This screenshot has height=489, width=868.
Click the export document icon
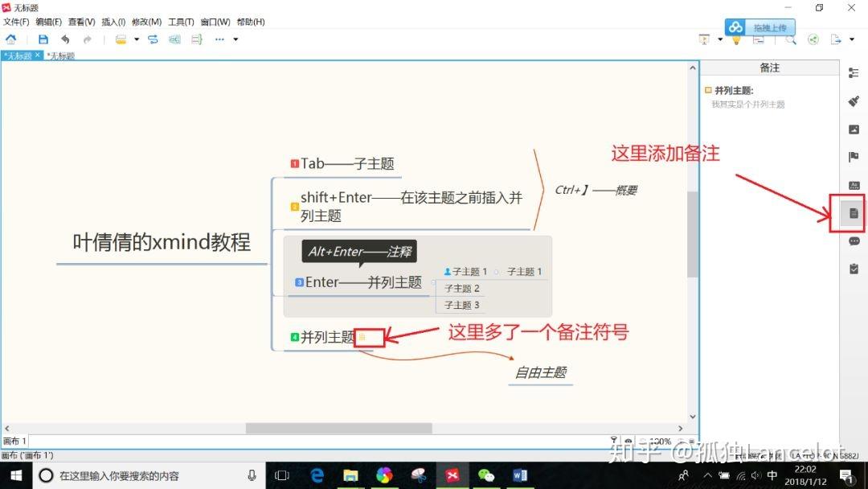tap(836, 39)
